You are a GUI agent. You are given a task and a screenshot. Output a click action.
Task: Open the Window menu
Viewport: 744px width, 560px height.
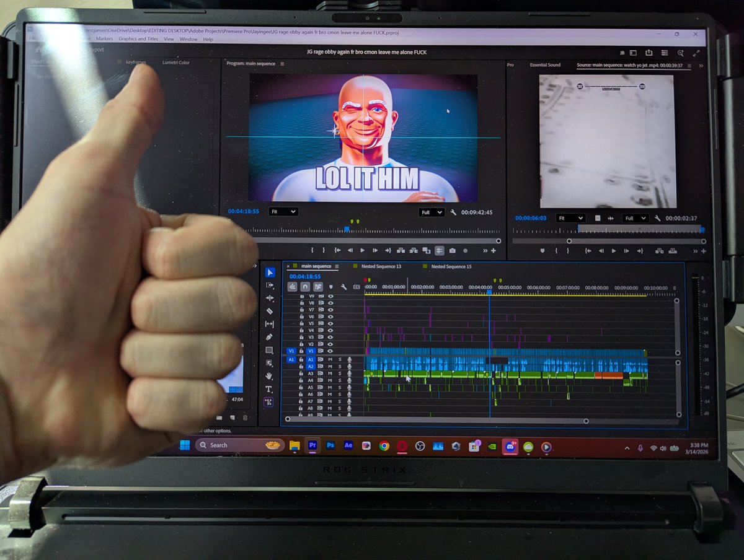(x=188, y=39)
